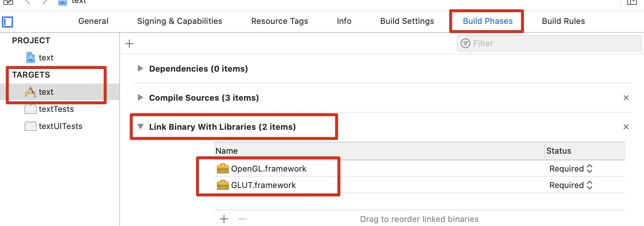The image size is (644, 226).
Task: Switch to the Build Settings tab
Action: point(407,21)
